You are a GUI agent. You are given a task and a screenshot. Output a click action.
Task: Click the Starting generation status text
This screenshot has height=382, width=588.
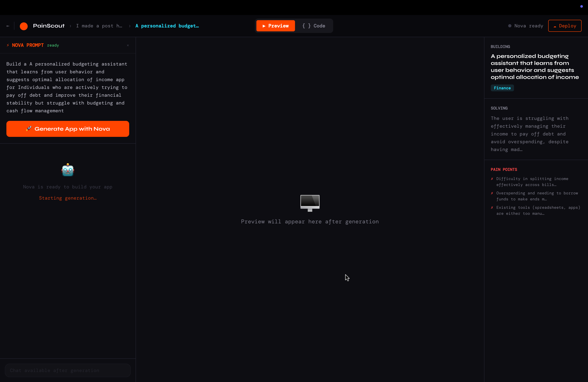[68, 198]
